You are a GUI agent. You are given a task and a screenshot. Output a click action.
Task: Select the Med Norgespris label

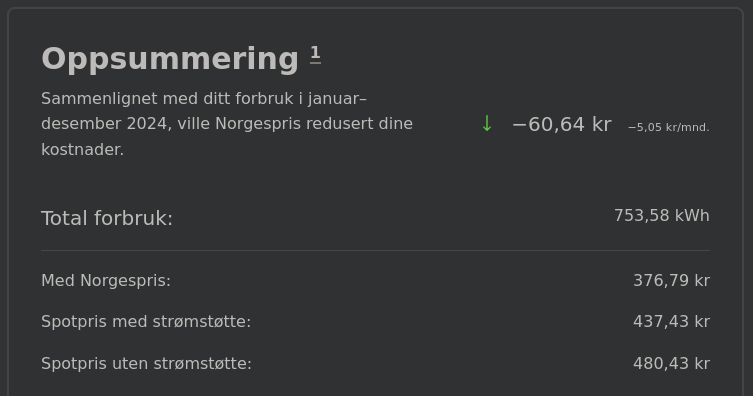click(106, 280)
